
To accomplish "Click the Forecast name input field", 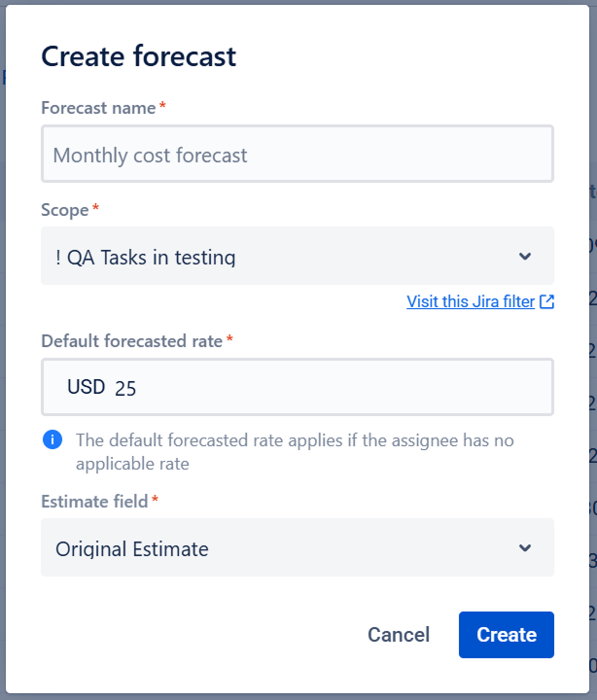I will pyautogui.click(x=297, y=155).
